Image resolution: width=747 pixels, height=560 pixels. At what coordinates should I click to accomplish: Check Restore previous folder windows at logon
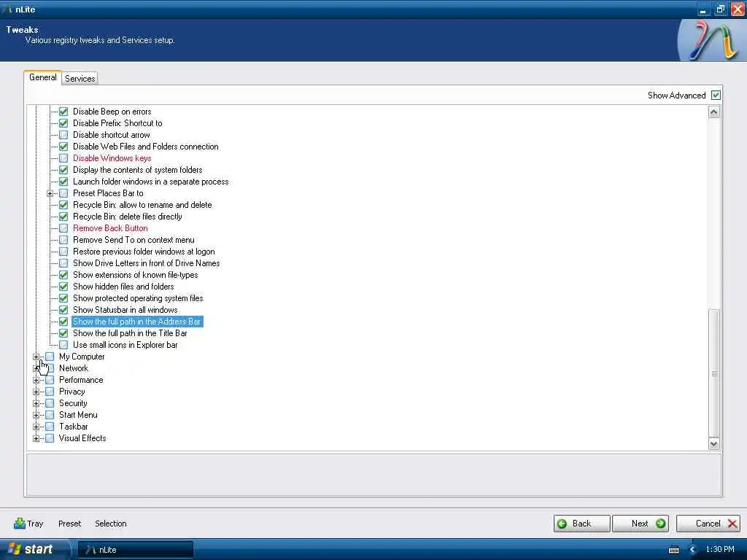pos(63,252)
